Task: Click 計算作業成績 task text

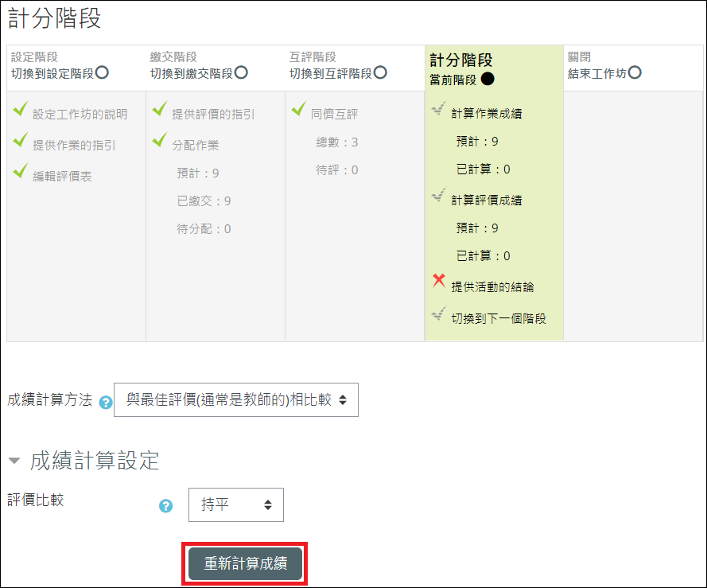Action: pyautogui.click(x=487, y=113)
